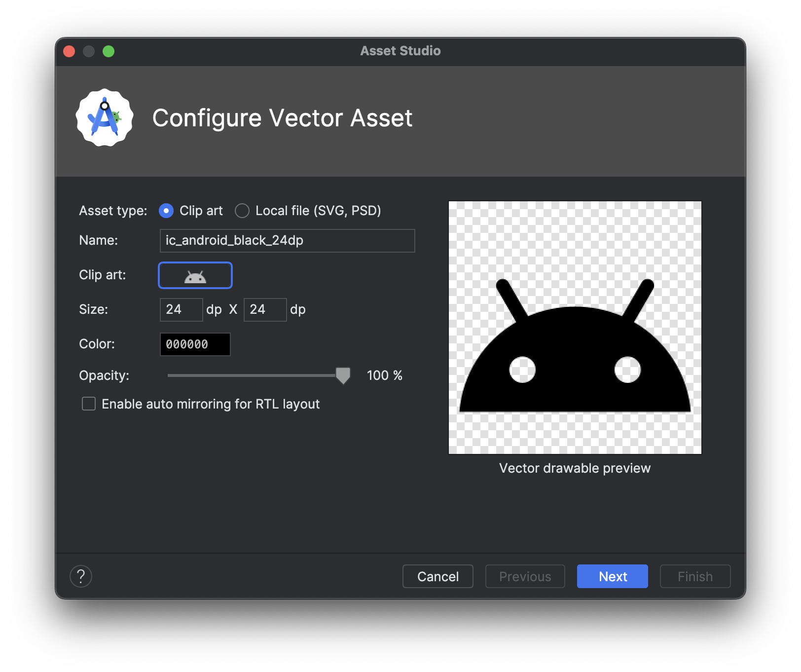
Task: Click the Name field ic_android_black_24dp
Action: [x=288, y=241]
